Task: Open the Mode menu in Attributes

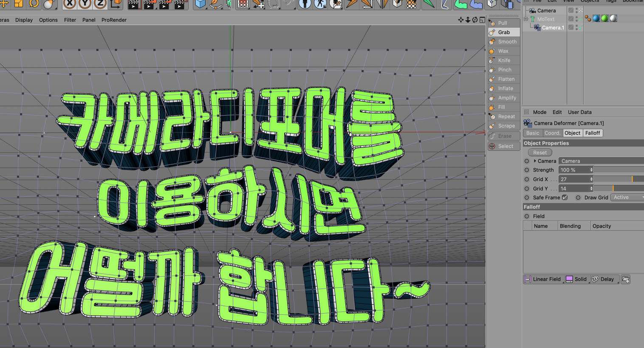Action: point(539,112)
